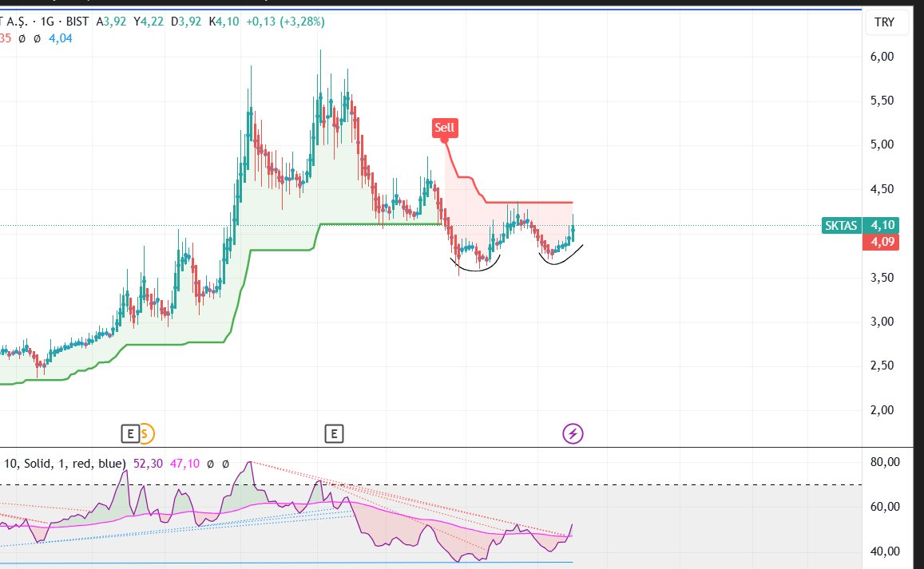Open the earnings E marker beside split marker
Screen dimensions: 924x569
click(x=129, y=434)
